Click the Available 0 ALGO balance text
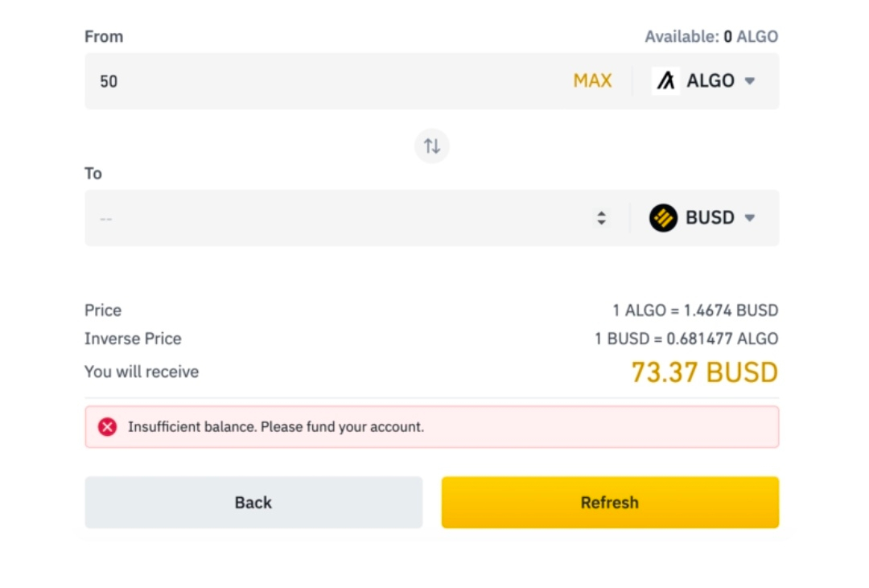Screen dimensions: 869x588 tap(711, 36)
